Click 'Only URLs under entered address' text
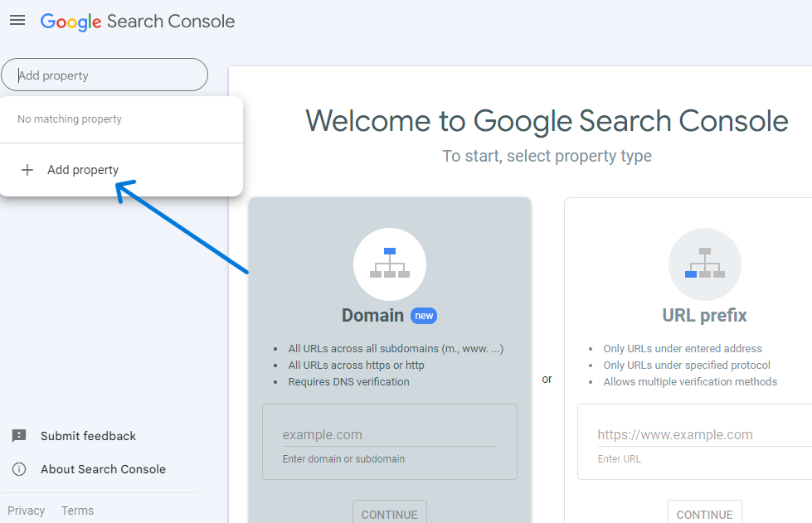This screenshot has width=812, height=523. (683, 349)
